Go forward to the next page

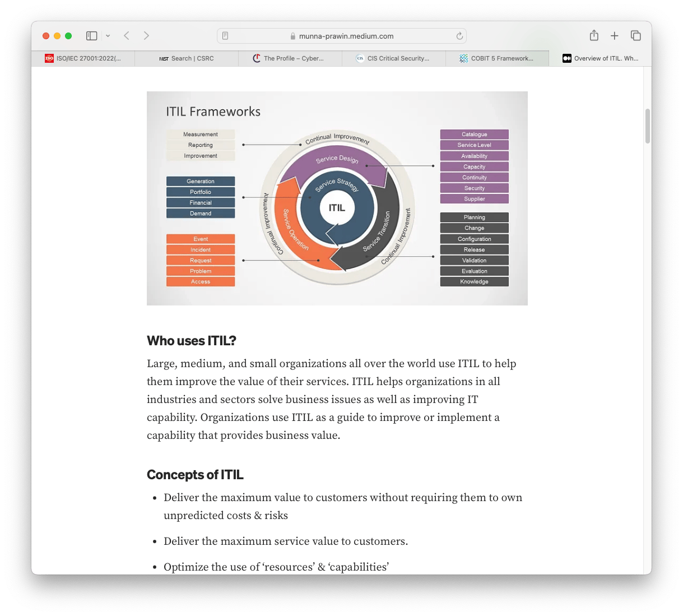click(x=146, y=36)
